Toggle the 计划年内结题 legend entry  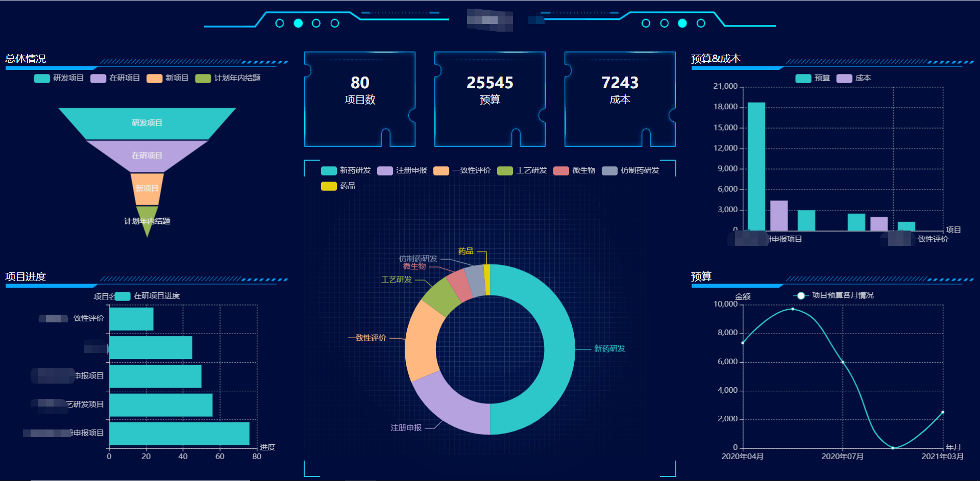(x=228, y=78)
